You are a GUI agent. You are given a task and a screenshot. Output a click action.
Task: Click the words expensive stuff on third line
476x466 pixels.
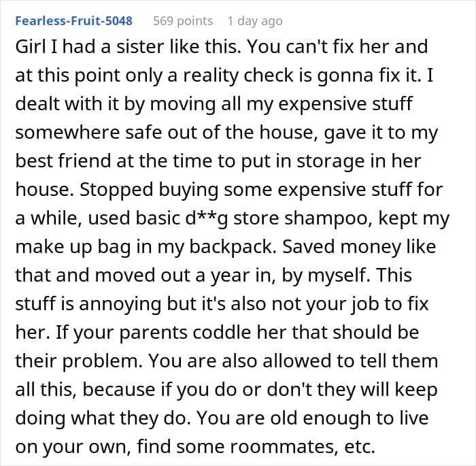click(x=345, y=104)
